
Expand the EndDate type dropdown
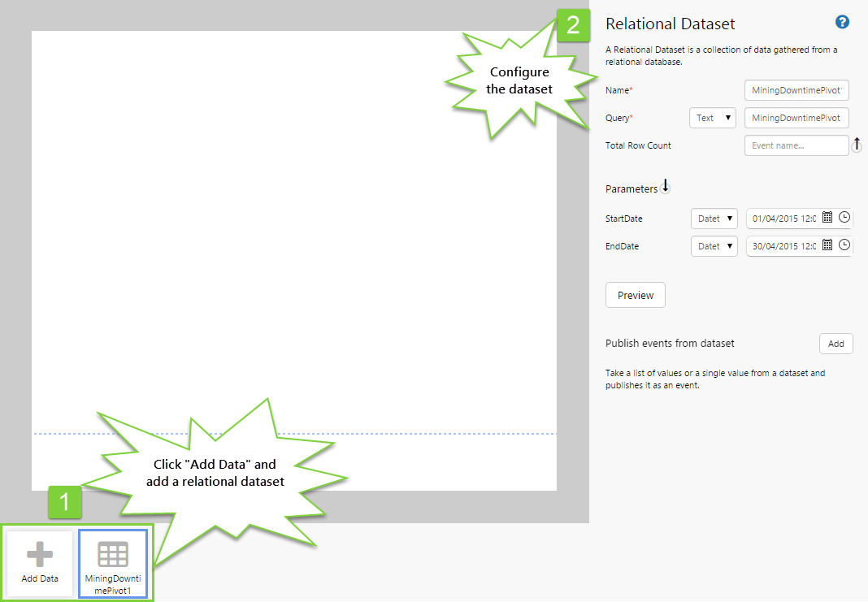(x=714, y=245)
